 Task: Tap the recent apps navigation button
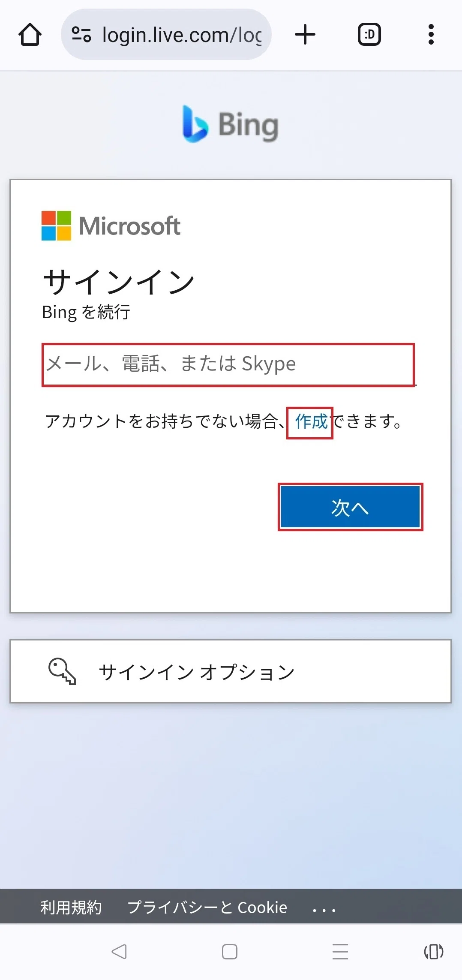340,952
